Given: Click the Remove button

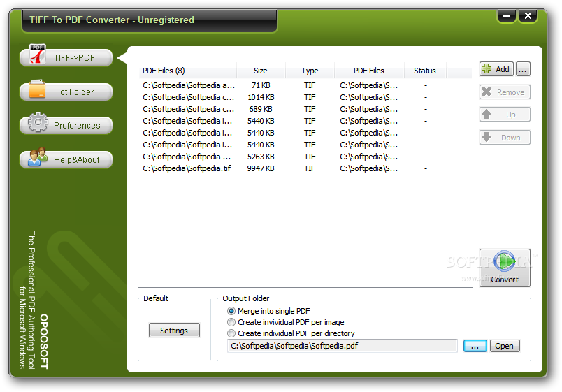Looking at the screenshot, I should (505, 92).
